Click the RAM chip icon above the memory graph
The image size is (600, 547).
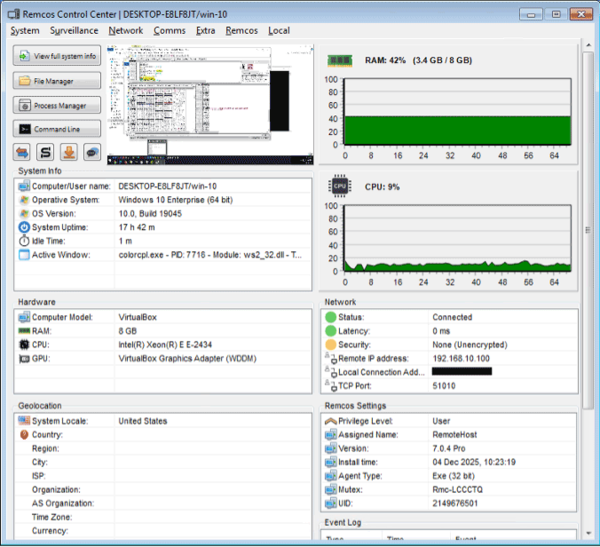pyautogui.click(x=338, y=60)
